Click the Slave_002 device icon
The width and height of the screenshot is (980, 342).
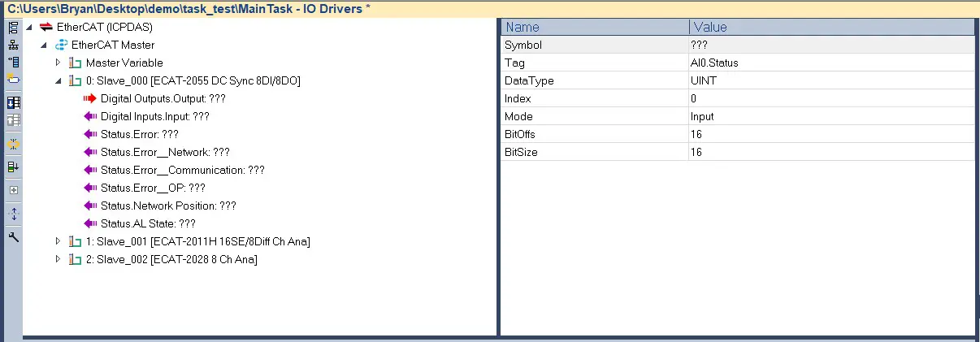(x=76, y=259)
